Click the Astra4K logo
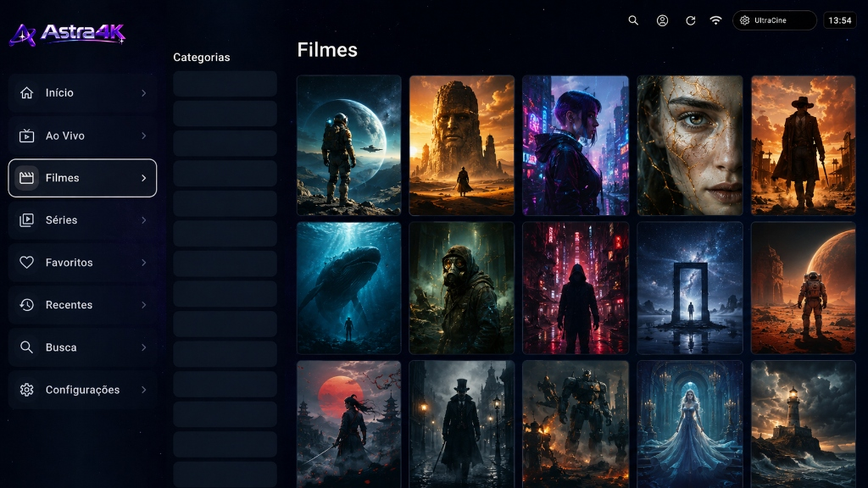868x488 pixels. coord(68,34)
